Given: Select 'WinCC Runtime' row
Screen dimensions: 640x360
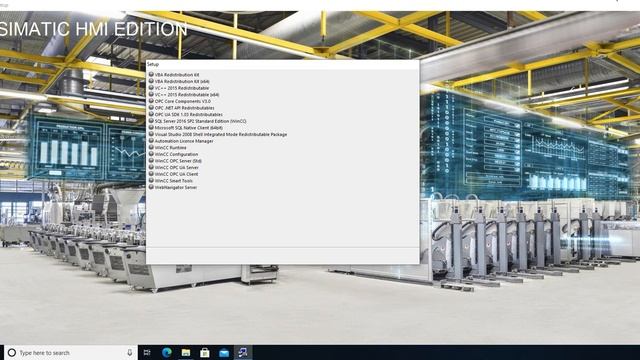Looking at the screenshot, I should tap(167, 147).
